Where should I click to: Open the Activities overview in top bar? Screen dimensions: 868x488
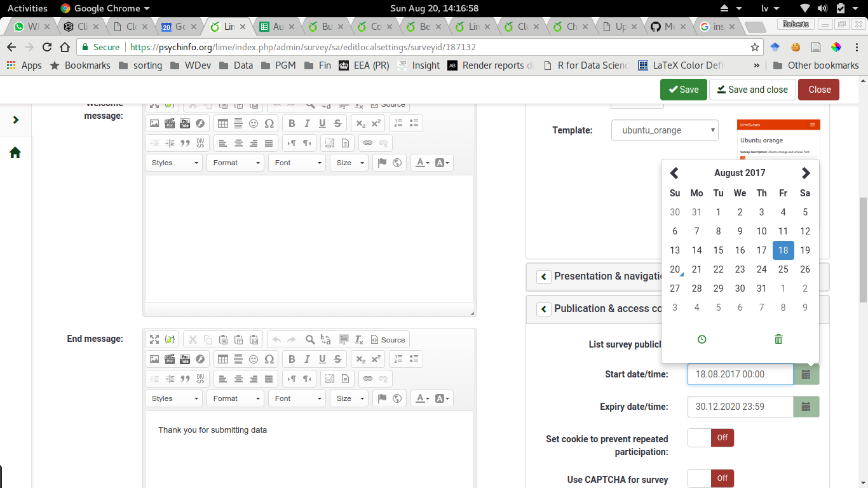pyautogui.click(x=27, y=8)
